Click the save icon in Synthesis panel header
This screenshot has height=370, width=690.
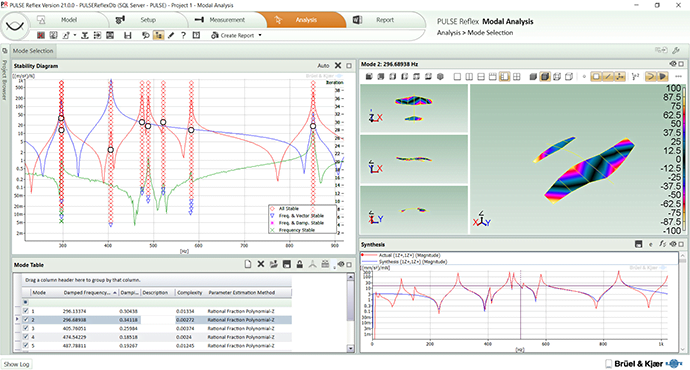click(x=639, y=244)
